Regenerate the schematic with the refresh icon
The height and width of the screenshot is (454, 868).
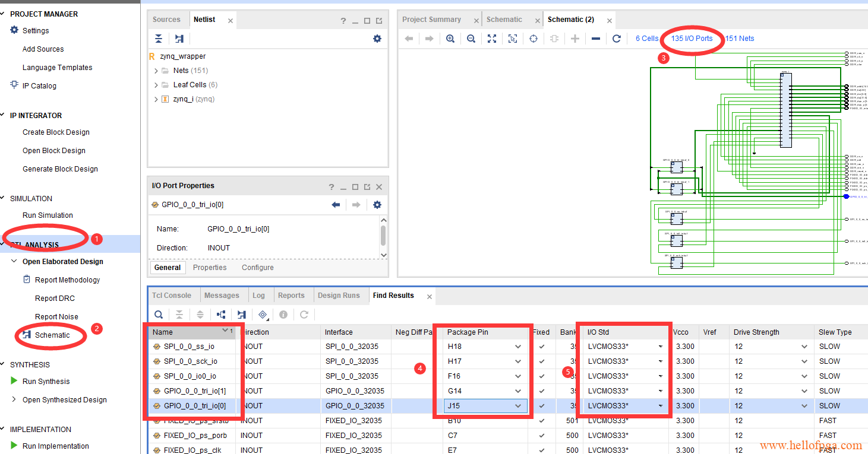[x=616, y=39]
